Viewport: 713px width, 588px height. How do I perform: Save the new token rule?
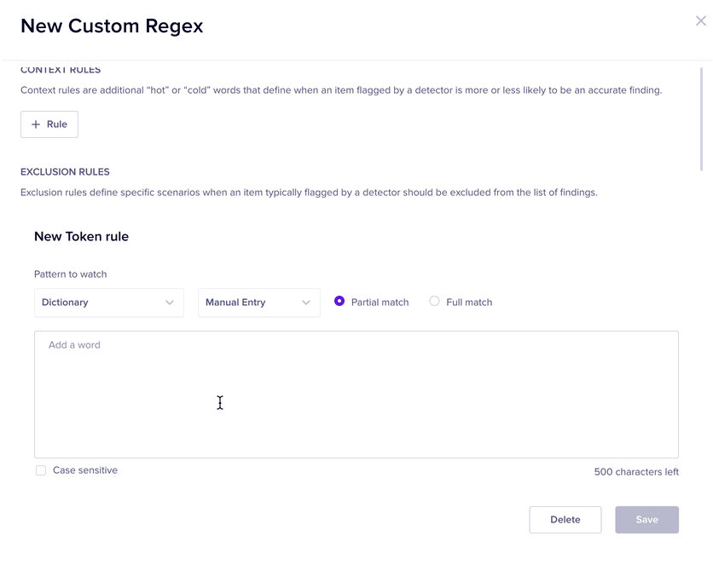(646, 520)
